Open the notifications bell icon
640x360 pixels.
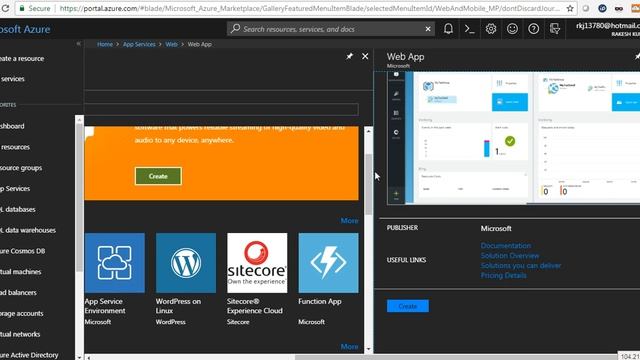[448, 29]
